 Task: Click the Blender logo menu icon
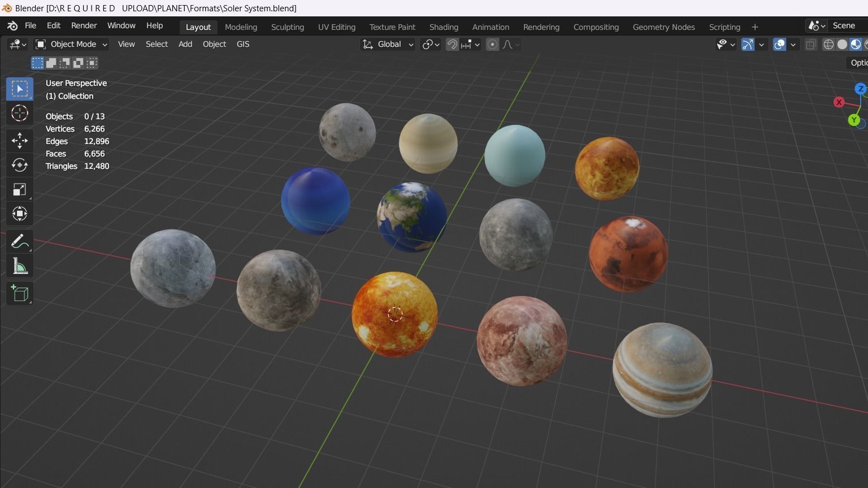click(x=12, y=26)
